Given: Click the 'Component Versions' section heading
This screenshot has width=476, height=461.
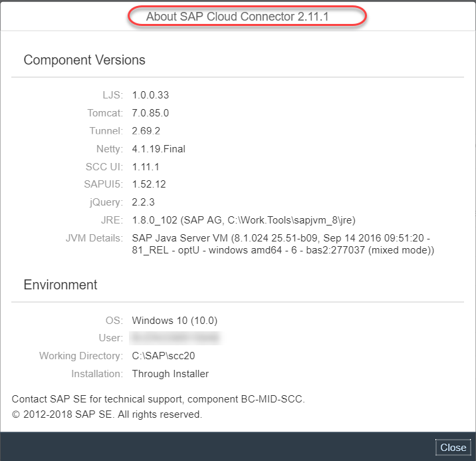Looking at the screenshot, I should (84, 60).
